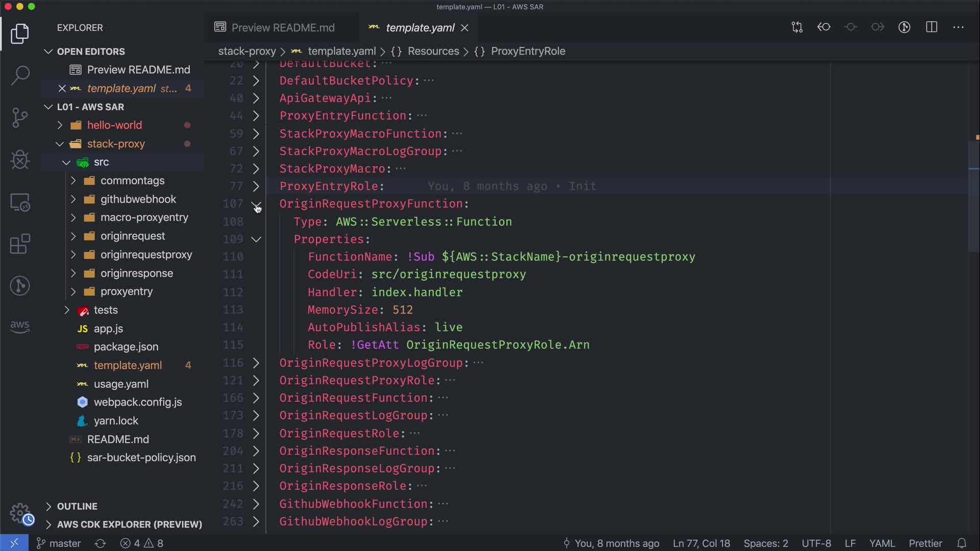The image size is (980, 551).
Task: Click the YAML language mode selector
Action: click(881, 543)
